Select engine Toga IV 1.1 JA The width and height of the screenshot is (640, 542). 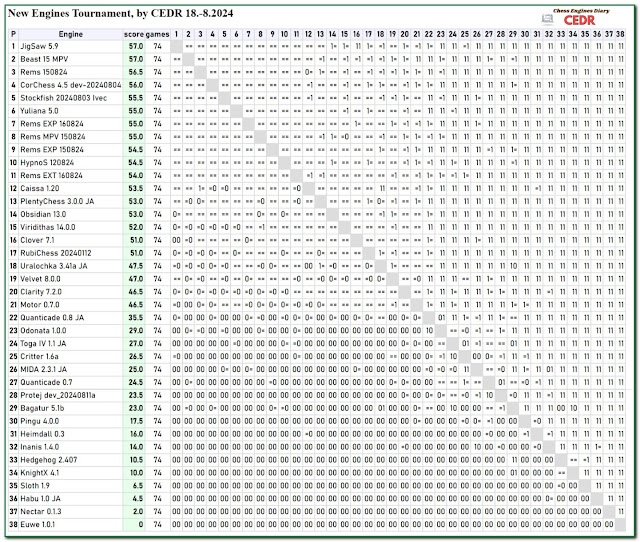tap(43, 344)
